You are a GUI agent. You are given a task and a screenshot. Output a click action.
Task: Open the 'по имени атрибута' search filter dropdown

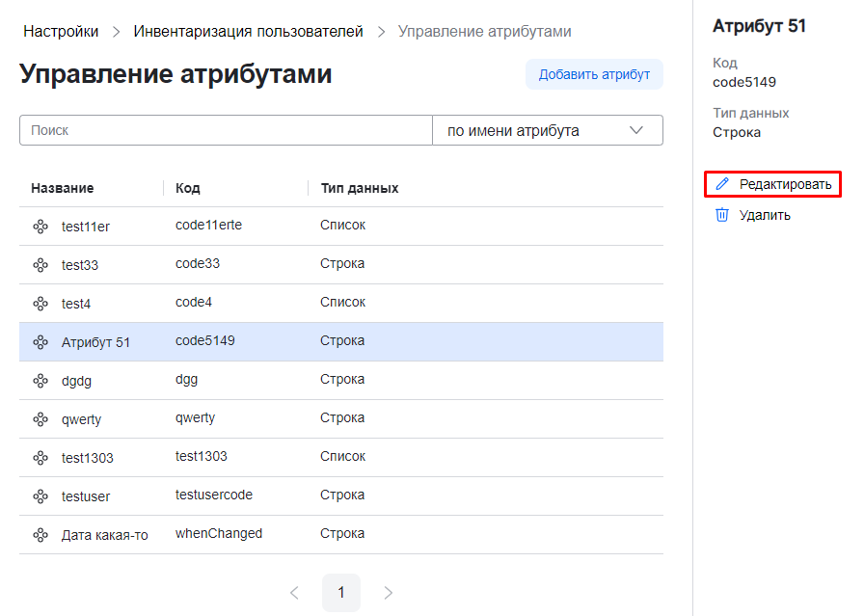tap(547, 130)
